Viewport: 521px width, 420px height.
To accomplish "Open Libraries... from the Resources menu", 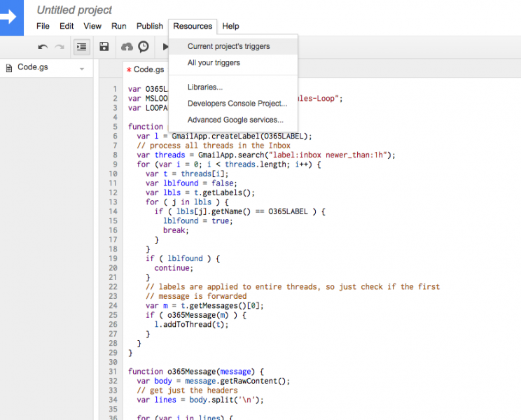I will [x=205, y=87].
